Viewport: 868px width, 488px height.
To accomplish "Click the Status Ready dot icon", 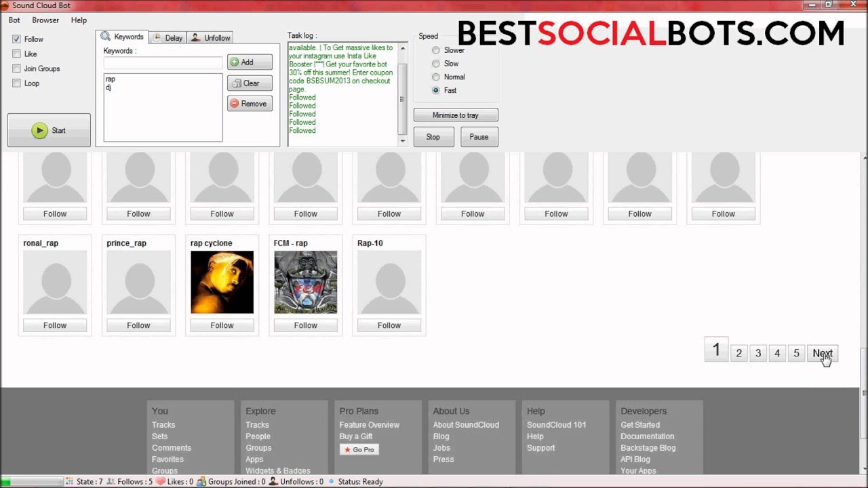I will [332, 482].
